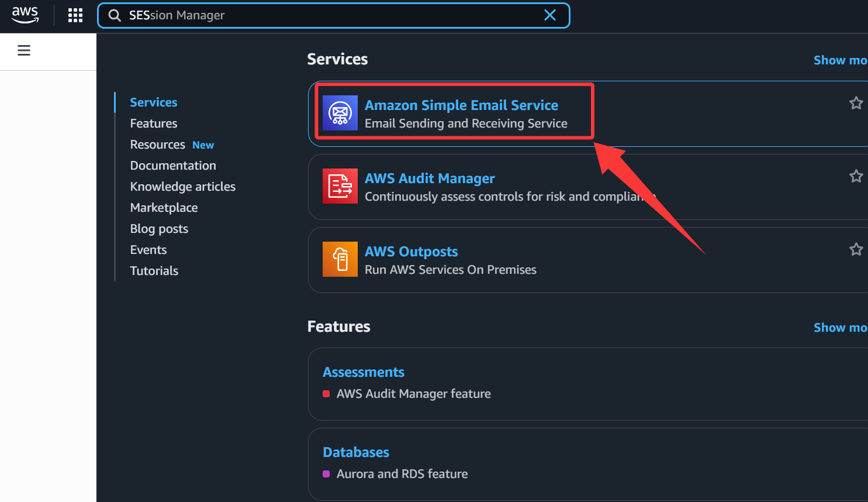Select Marketplace in the results sidebar
868x502 pixels.
pos(164,208)
